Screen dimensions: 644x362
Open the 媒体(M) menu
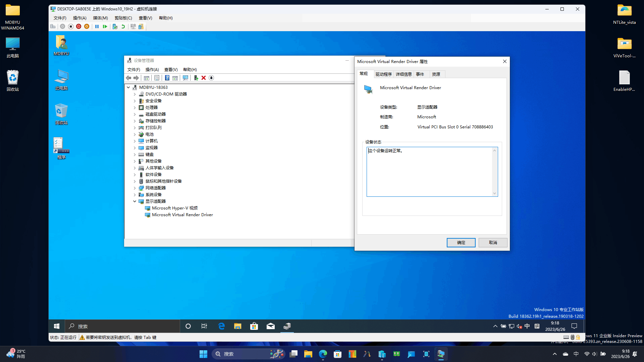[100, 18]
